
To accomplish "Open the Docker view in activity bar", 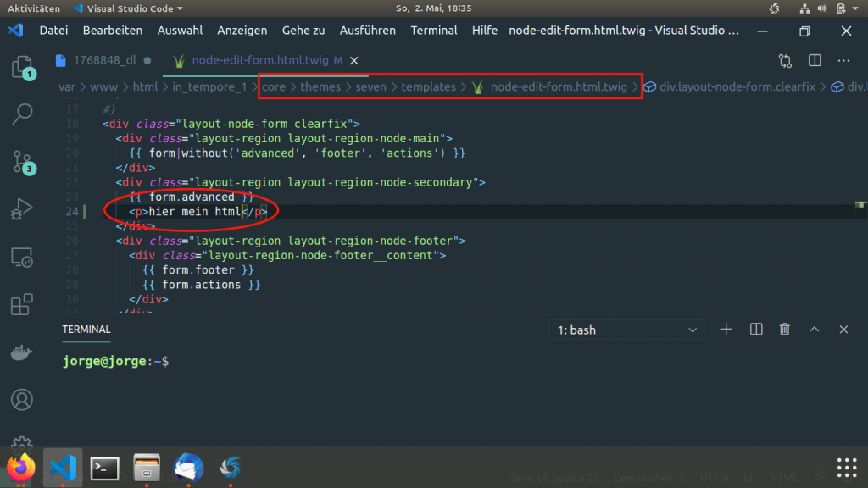I will (23, 352).
